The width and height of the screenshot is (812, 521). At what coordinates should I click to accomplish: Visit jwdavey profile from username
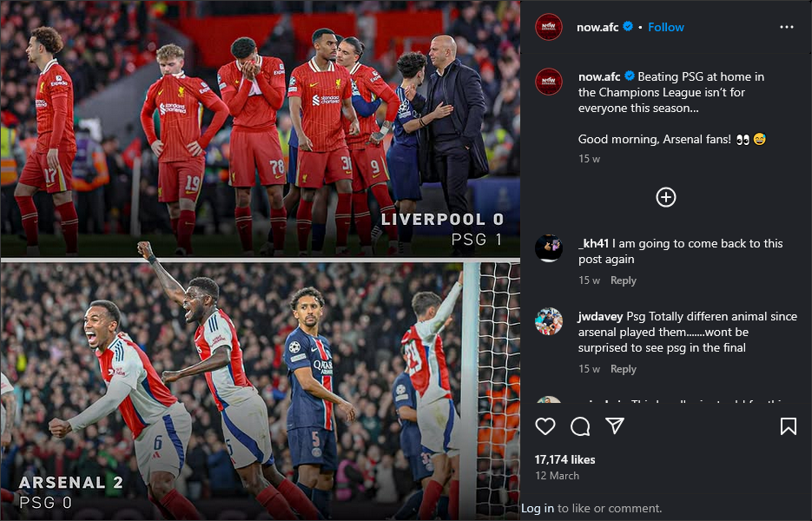point(601,316)
